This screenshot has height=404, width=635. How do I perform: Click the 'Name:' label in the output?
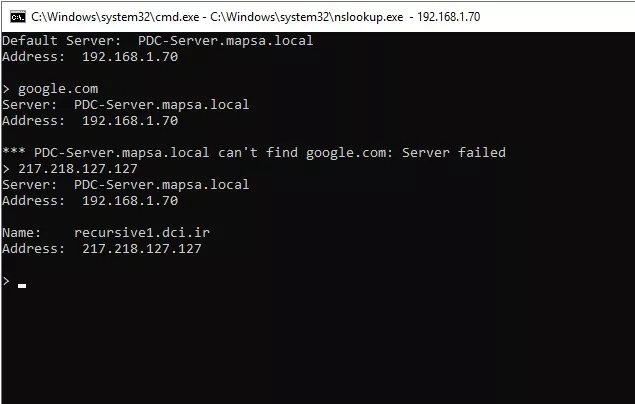(21, 232)
